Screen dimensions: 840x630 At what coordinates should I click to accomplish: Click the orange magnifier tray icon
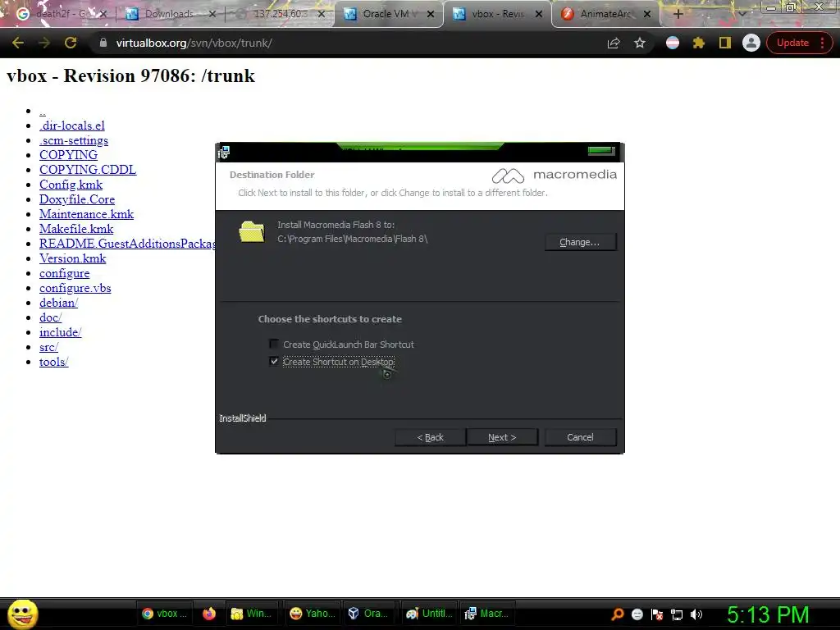tap(618, 614)
